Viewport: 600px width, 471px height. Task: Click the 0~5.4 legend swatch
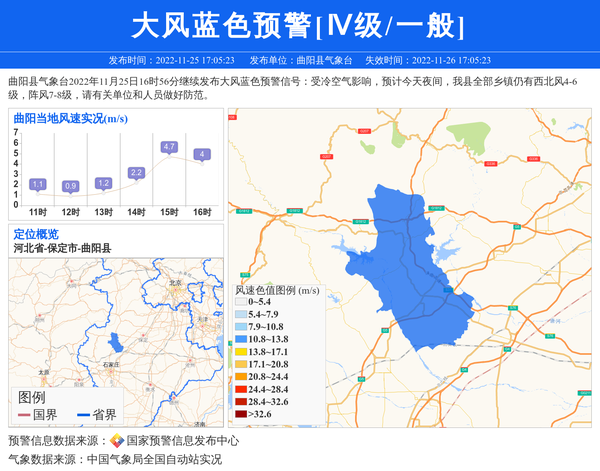point(241,302)
